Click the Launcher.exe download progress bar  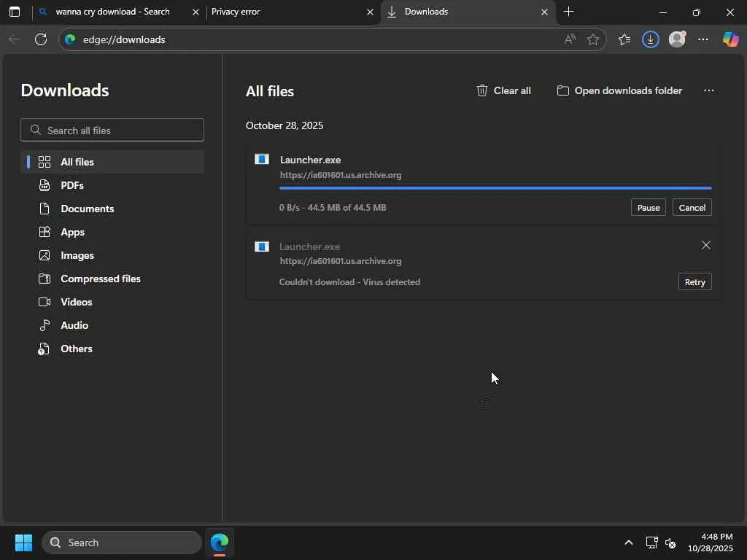pyautogui.click(x=495, y=188)
